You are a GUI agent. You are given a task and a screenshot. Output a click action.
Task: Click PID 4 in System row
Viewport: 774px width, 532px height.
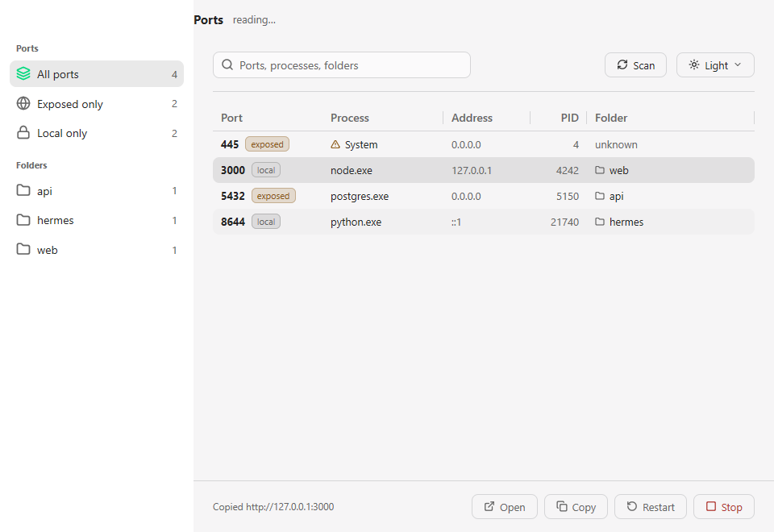(576, 144)
